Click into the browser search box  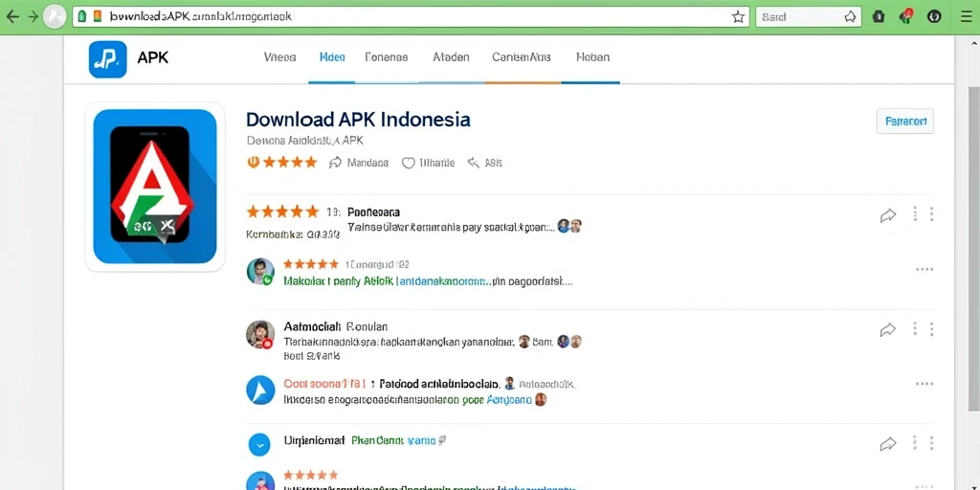(808, 17)
